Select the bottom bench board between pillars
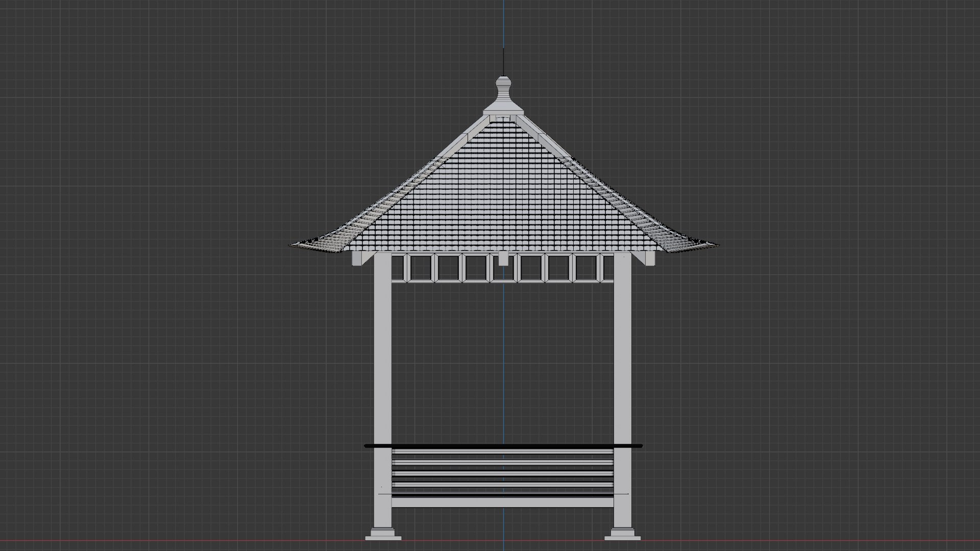Screen dimensions: 980x551 (503, 503)
